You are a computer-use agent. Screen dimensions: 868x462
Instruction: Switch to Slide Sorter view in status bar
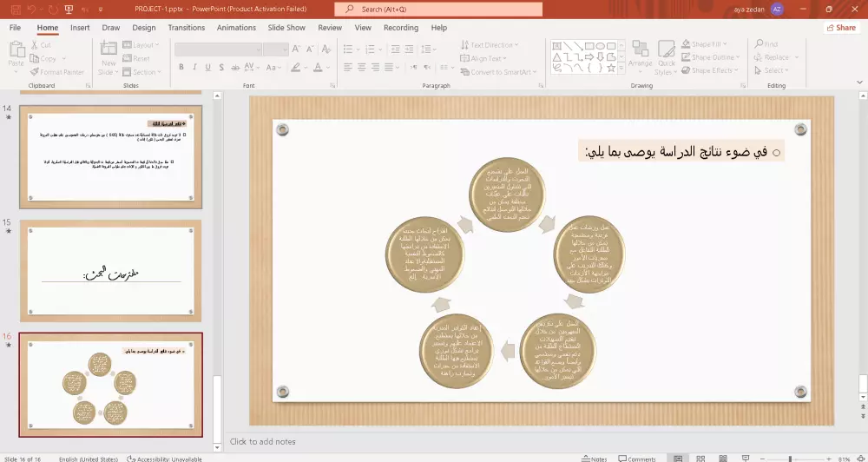(x=700, y=459)
